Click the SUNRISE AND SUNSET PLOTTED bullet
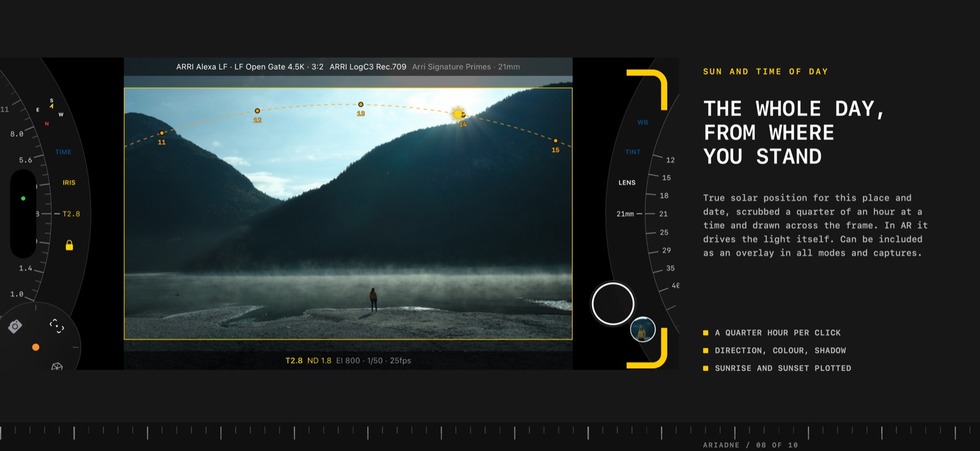 (783, 368)
